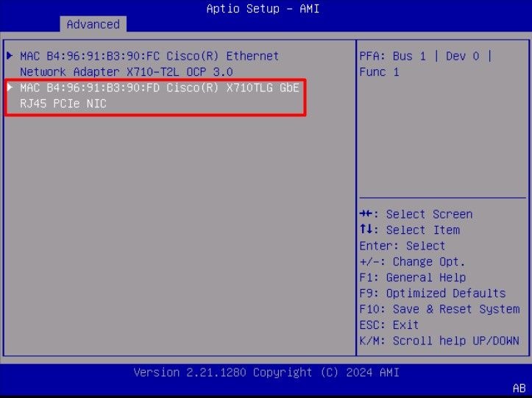
Task: Click the left-right arrows icon for Select Screen
Action: [366, 214]
